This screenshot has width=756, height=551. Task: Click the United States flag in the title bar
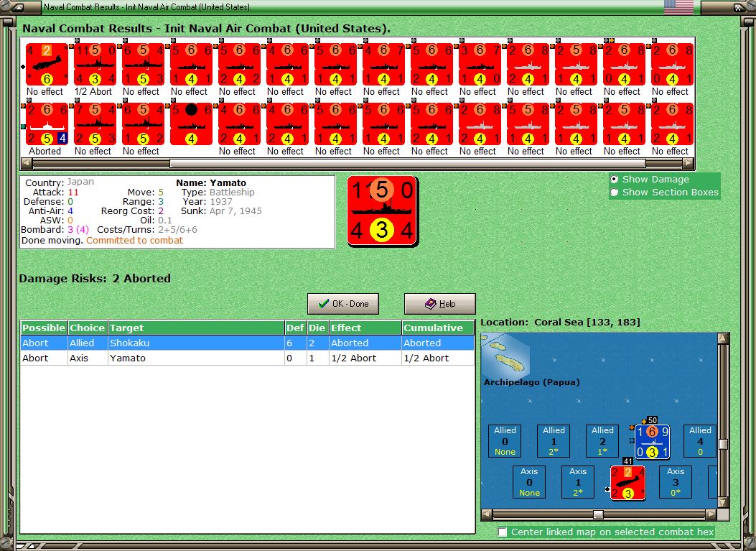pos(678,7)
